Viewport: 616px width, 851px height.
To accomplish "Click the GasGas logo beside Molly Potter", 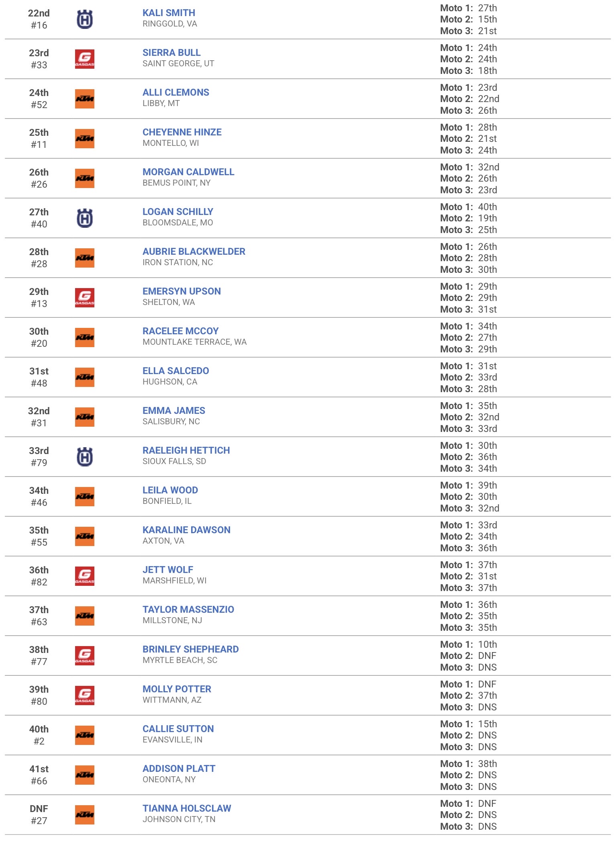I will pyautogui.click(x=85, y=696).
